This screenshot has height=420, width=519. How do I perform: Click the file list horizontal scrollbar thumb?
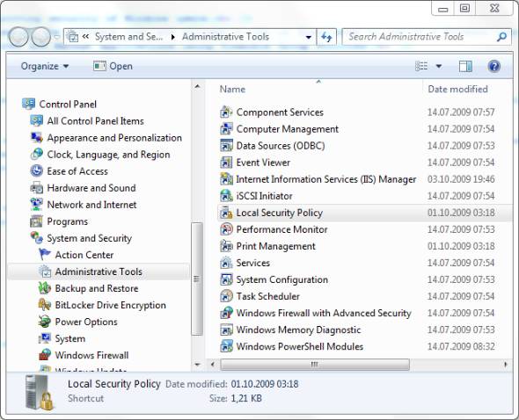pos(315,365)
